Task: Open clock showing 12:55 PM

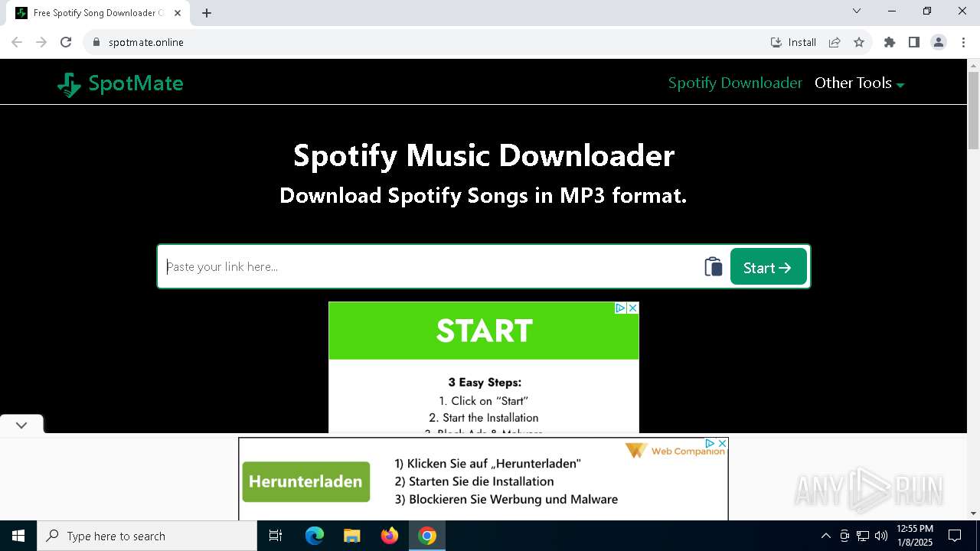Action: (915, 536)
